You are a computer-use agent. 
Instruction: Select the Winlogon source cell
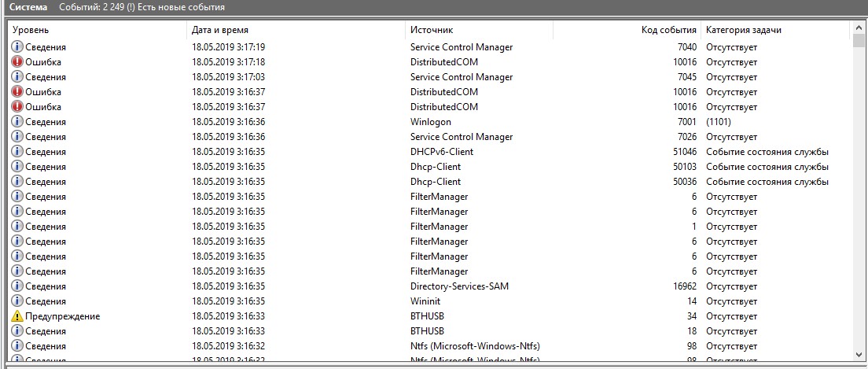431,122
